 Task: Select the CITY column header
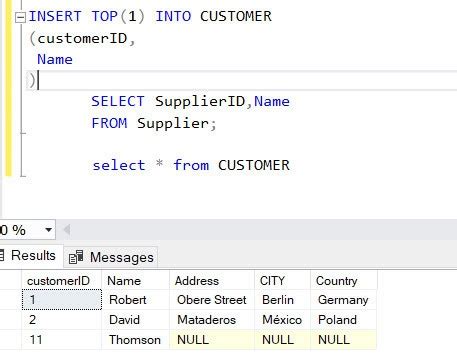point(282,281)
